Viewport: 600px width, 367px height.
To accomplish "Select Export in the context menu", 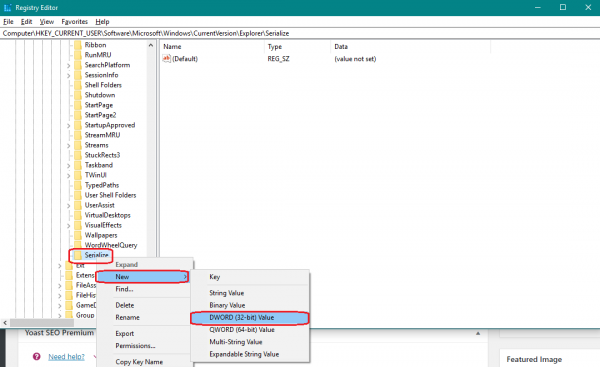I will [x=144, y=333].
